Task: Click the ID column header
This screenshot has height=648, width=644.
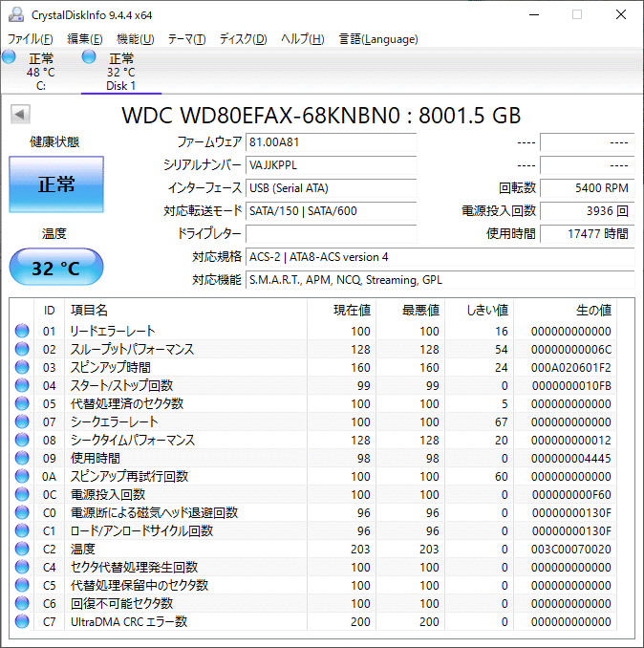Action: pyautogui.click(x=49, y=311)
